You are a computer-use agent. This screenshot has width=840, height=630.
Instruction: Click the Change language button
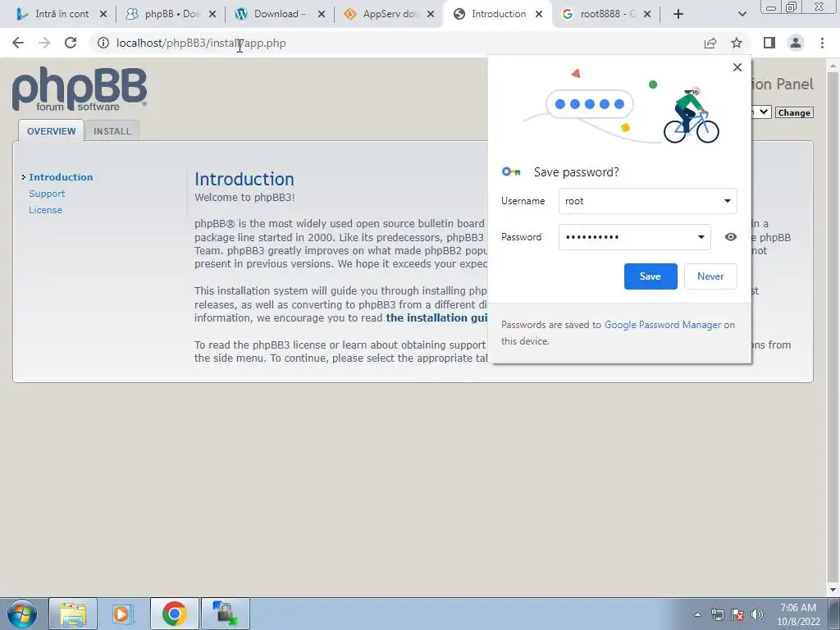(x=794, y=112)
